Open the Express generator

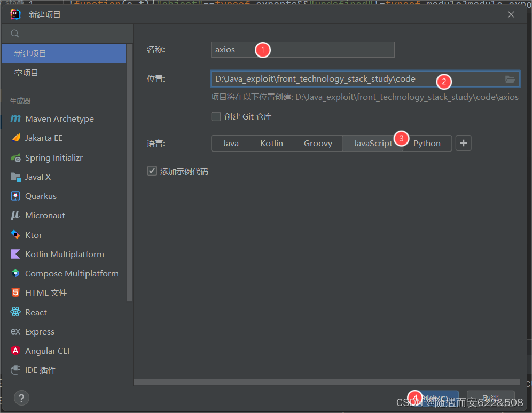(39, 331)
